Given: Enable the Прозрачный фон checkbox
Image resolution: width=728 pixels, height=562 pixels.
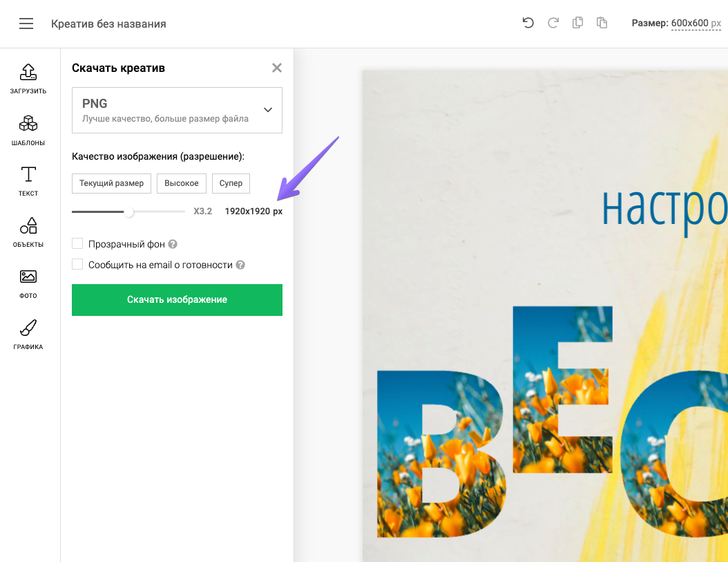Looking at the screenshot, I should tap(77, 244).
